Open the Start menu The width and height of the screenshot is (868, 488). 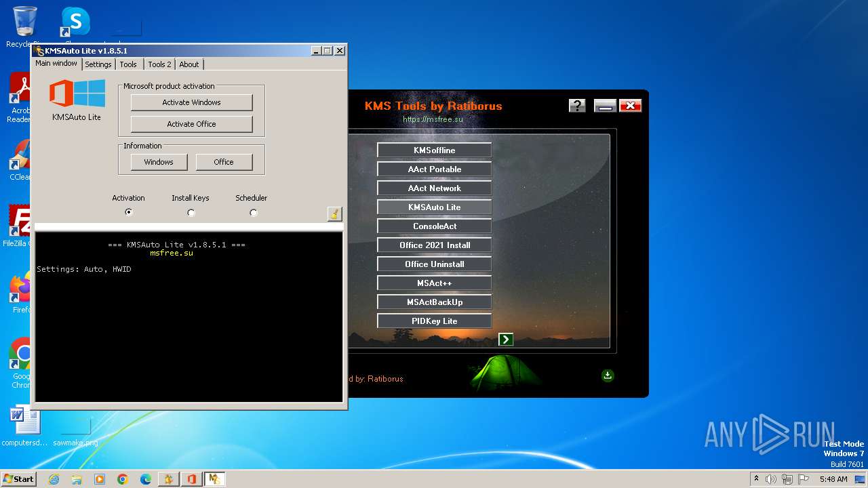[x=18, y=479]
